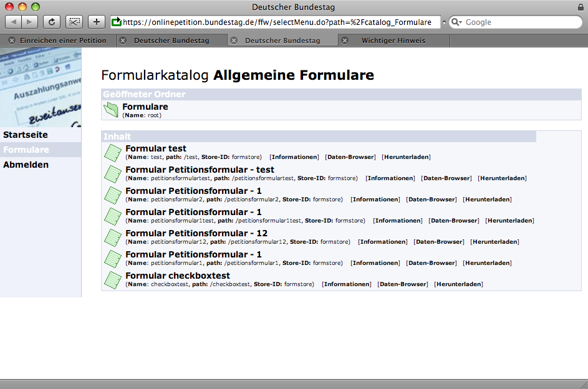Viewport: 588px width, 389px height.
Task: Log out via Abmelden
Action: (26, 165)
